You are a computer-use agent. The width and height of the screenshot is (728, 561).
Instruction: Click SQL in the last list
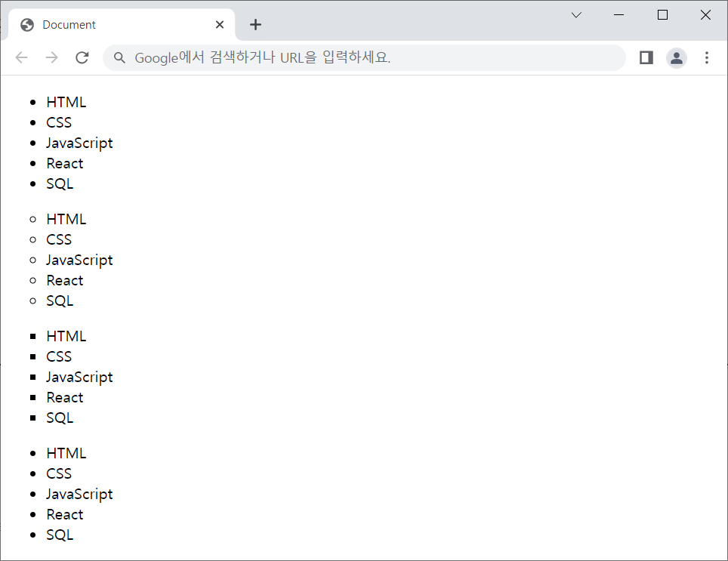point(60,535)
